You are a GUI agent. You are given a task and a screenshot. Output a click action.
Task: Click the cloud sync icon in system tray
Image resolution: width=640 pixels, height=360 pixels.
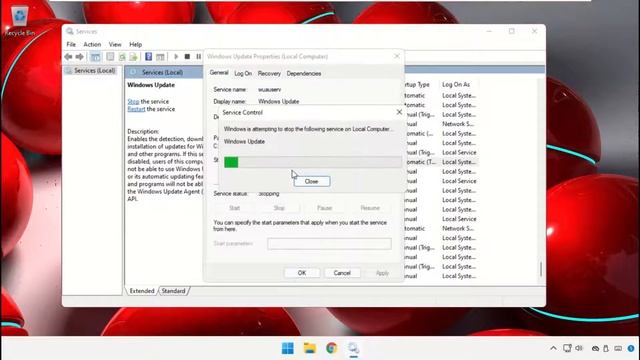(x=595, y=348)
